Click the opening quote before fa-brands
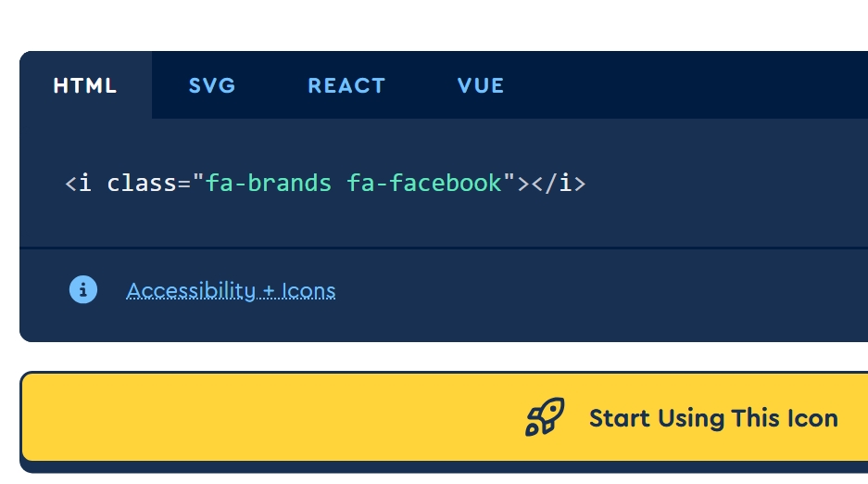The image size is (868, 484). tap(198, 181)
